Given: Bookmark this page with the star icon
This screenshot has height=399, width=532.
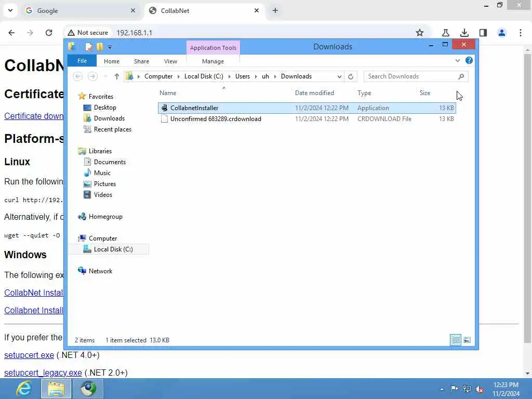Looking at the screenshot, I should click(x=420, y=33).
